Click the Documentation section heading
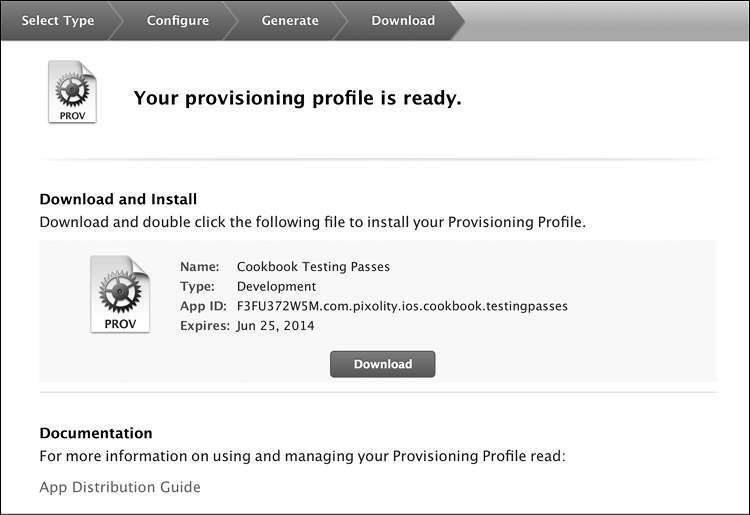The width and height of the screenshot is (750, 515). click(x=96, y=433)
